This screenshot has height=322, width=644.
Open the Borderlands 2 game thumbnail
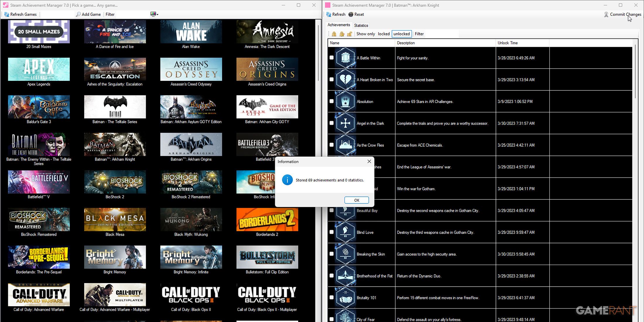[x=267, y=220]
